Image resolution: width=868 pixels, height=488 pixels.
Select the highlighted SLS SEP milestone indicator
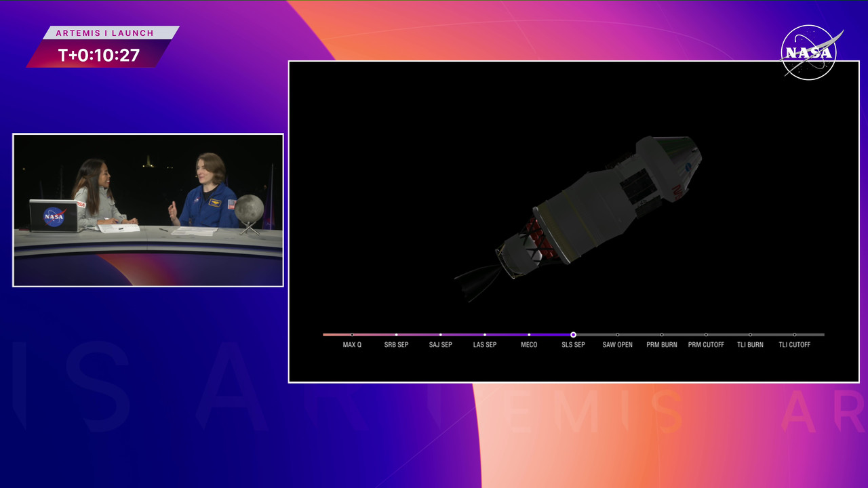pyautogui.click(x=573, y=334)
